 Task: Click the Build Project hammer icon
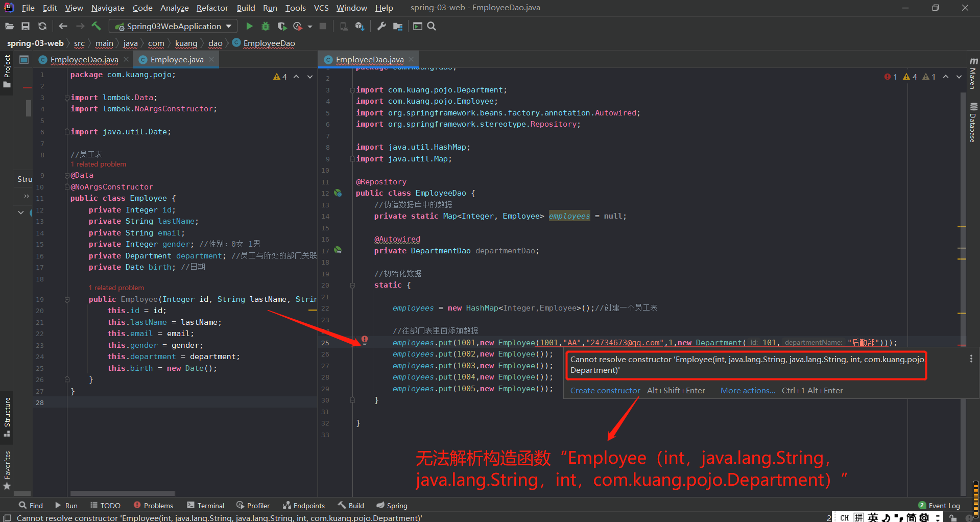point(97,26)
